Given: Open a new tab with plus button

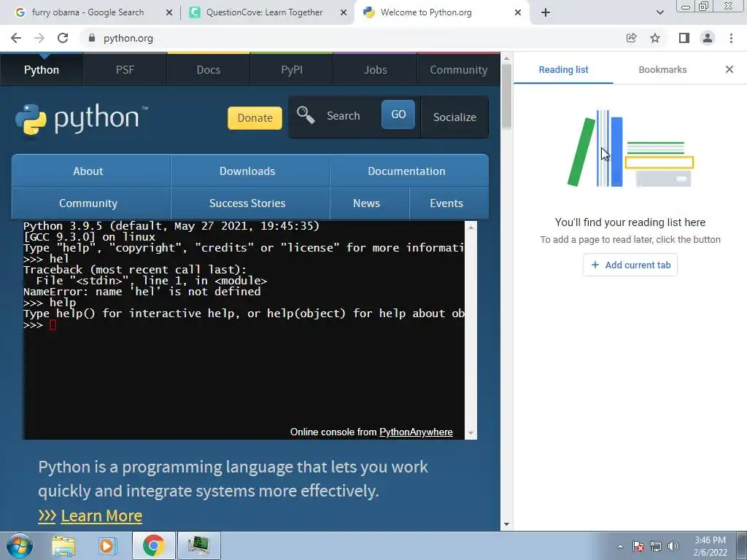Looking at the screenshot, I should [x=546, y=12].
